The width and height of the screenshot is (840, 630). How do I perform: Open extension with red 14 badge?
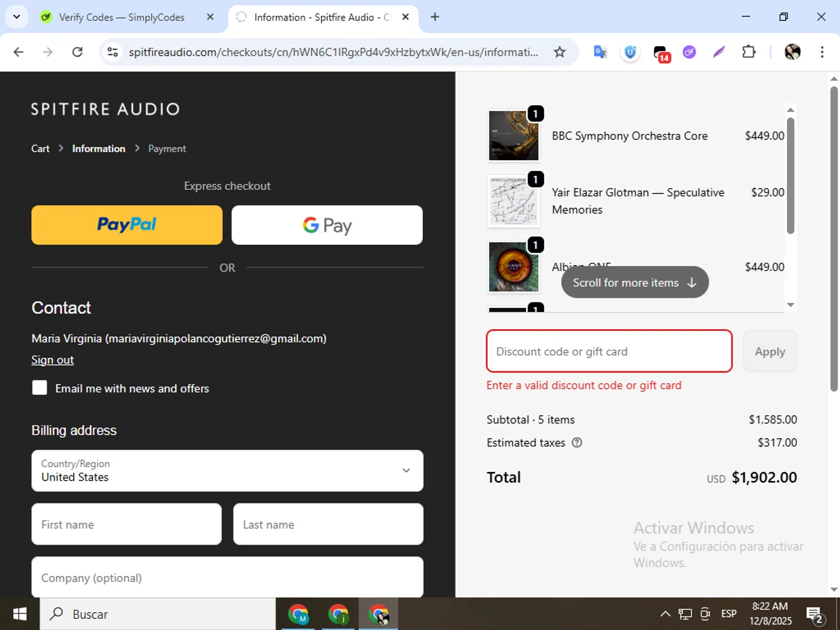[661, 53]
